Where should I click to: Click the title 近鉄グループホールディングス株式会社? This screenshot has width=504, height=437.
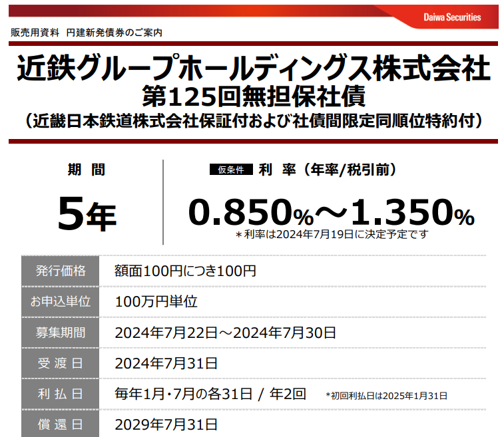pyautogui.click(x=254, y=68)
